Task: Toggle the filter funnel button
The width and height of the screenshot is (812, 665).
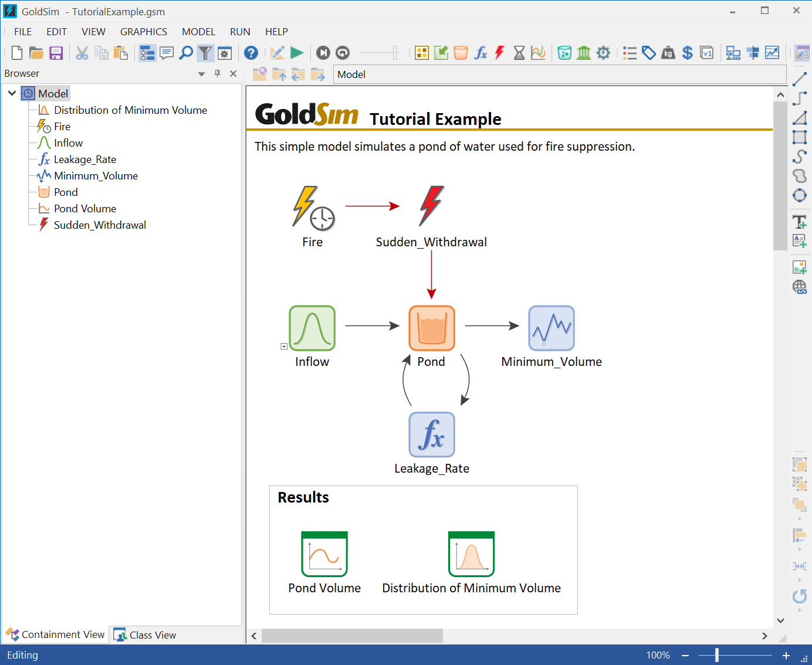Action: 205,53
